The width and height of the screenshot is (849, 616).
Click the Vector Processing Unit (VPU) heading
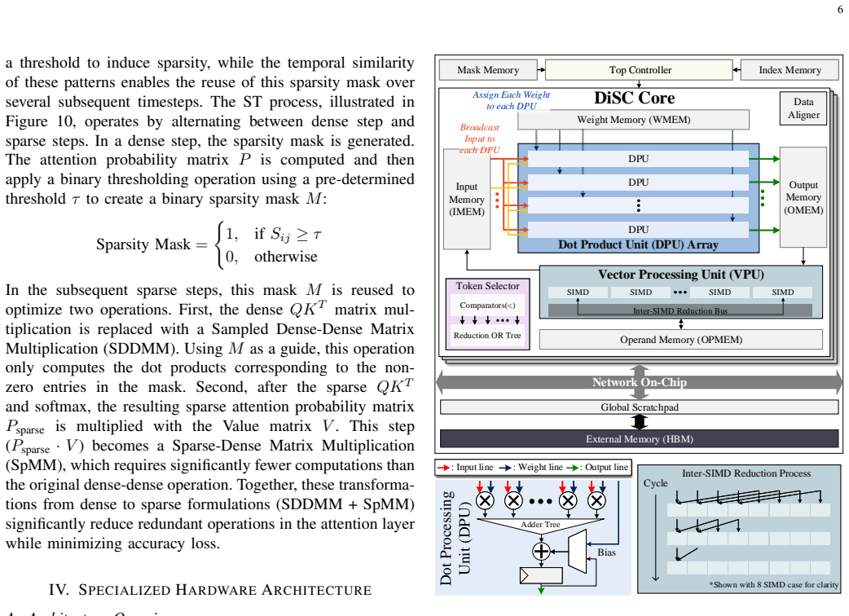[680, 275]
